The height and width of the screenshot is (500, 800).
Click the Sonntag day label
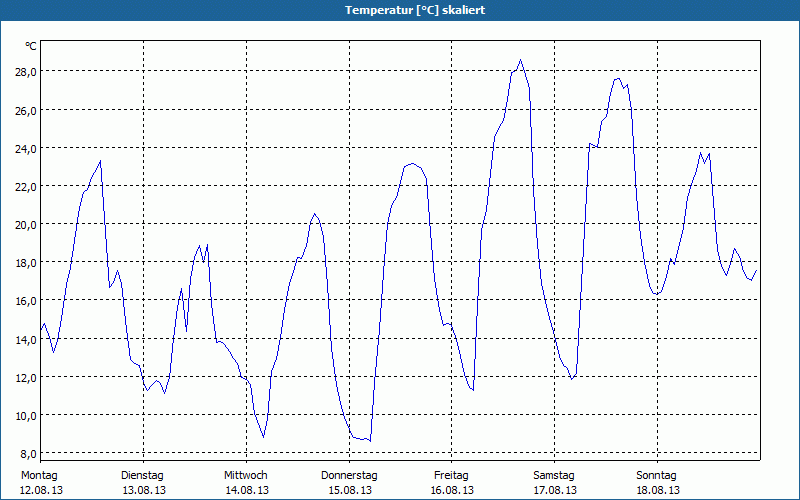(657, 476)
